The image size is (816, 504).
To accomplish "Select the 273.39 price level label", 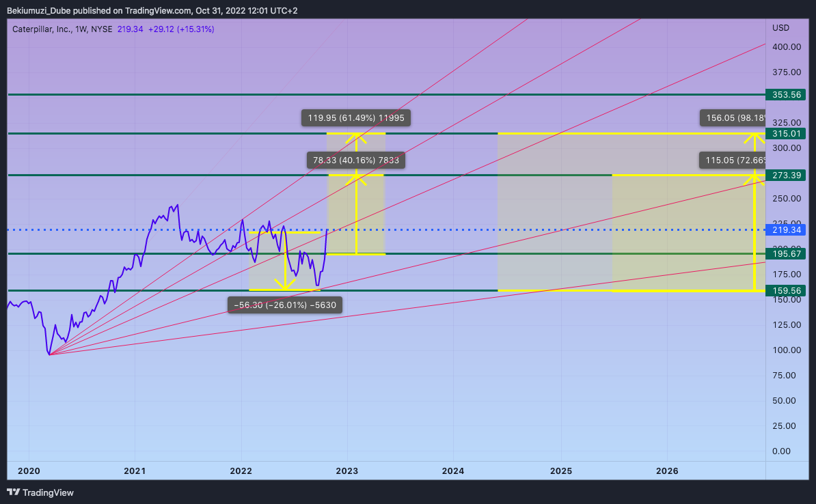I will click(x=786, y=176).
